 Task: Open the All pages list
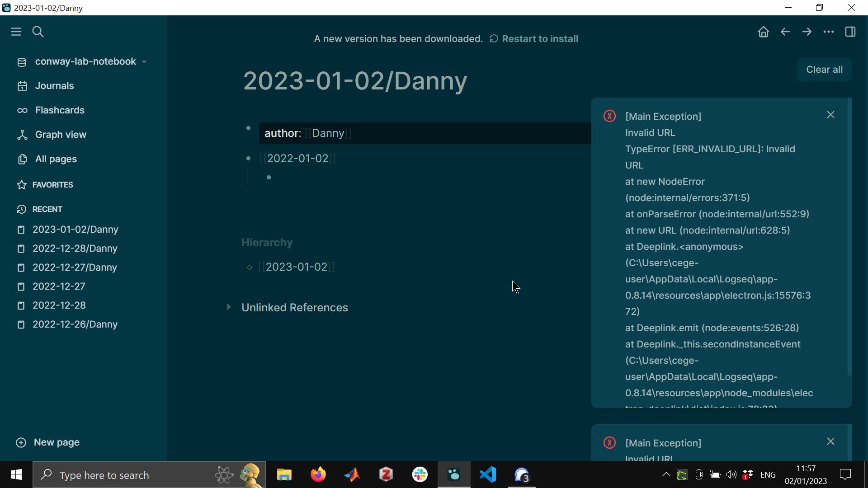(x=56, y=159)
